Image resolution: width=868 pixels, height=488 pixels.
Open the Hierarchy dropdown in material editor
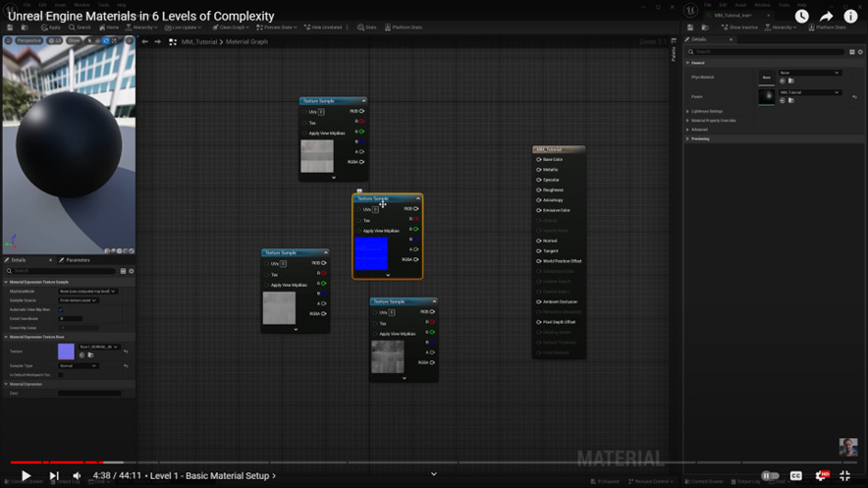tap(141, 27)
